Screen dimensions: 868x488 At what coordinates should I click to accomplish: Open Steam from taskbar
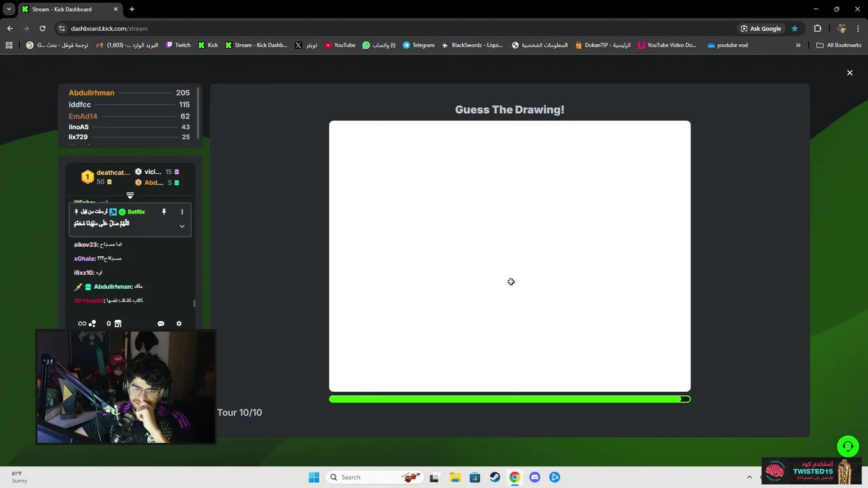coord(495,477)
